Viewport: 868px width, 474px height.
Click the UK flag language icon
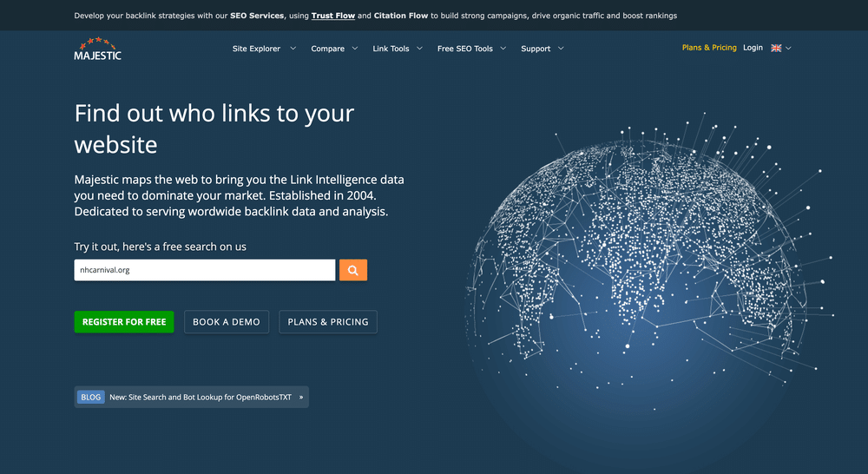coord(776,48)
